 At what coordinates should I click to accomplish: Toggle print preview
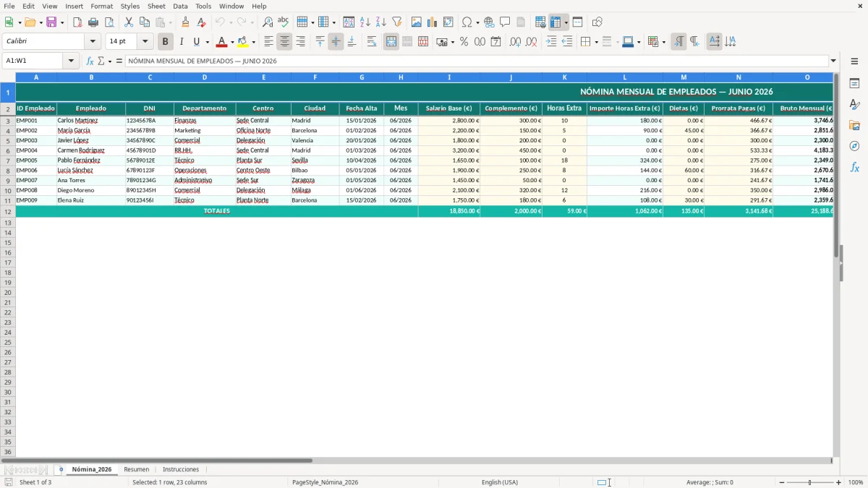tap(109, 22)
